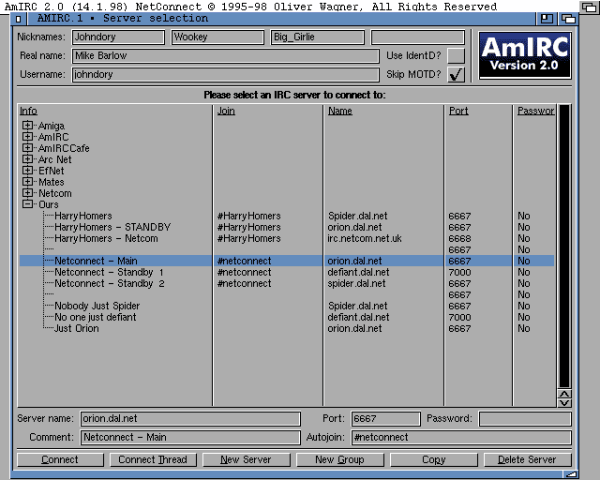Click the Server name input field
Image resolution: width=600 pixels, height=480 pixels.
(x=191, y=419)
